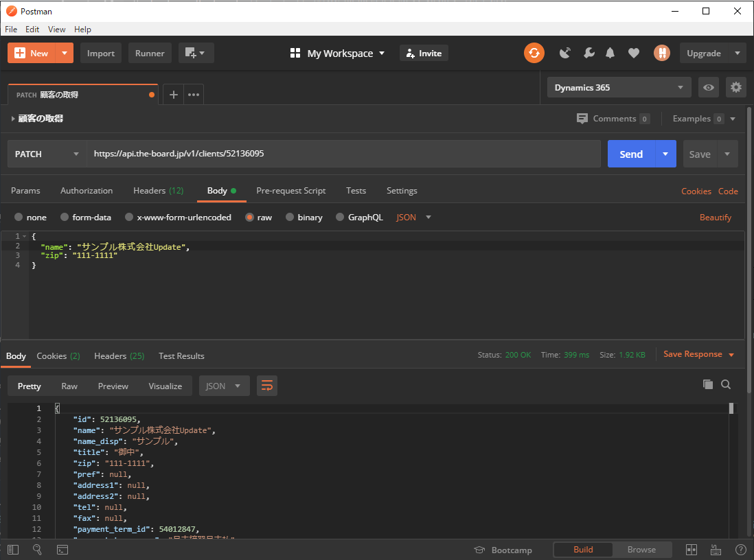Toggle response word wrap icon
Viewport: 754px width, 560px height.
point(267,386)
